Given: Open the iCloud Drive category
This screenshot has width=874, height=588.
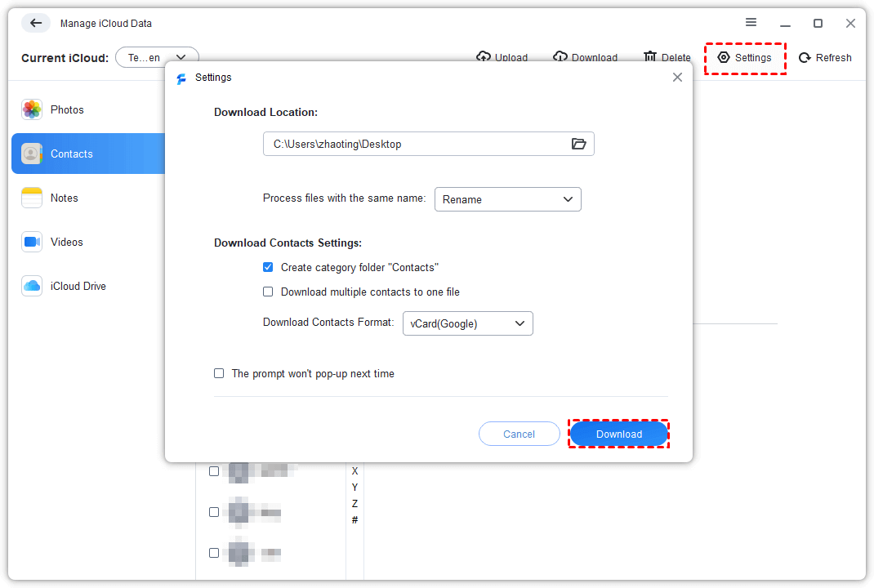Looking at the screenshot, I should 89,286.
